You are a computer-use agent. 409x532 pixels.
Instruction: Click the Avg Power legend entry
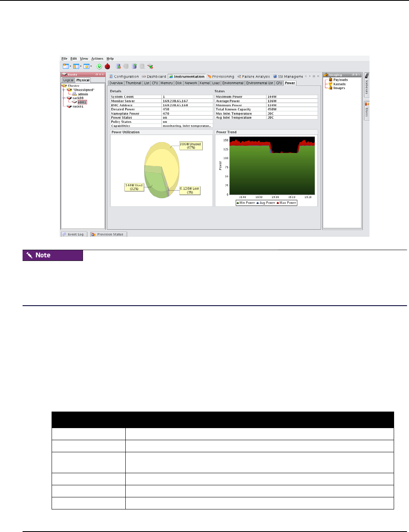[x=266, y=203]
